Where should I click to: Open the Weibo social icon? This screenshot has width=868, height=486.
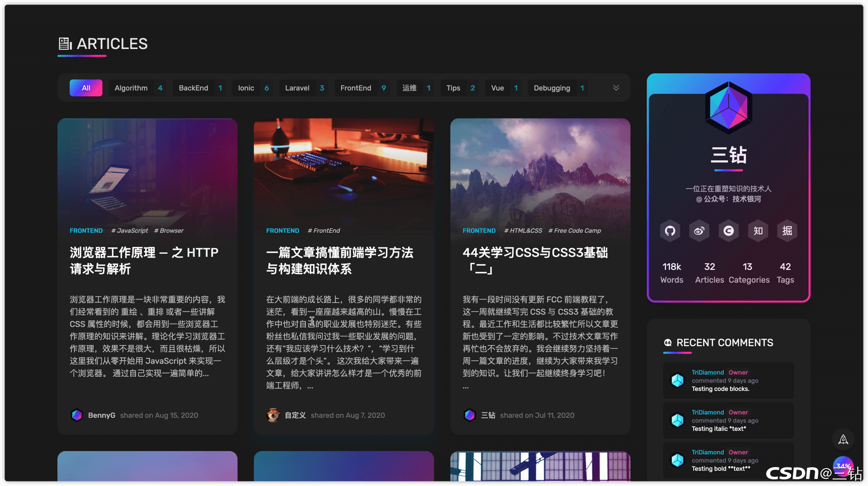[x=699, y=231]
